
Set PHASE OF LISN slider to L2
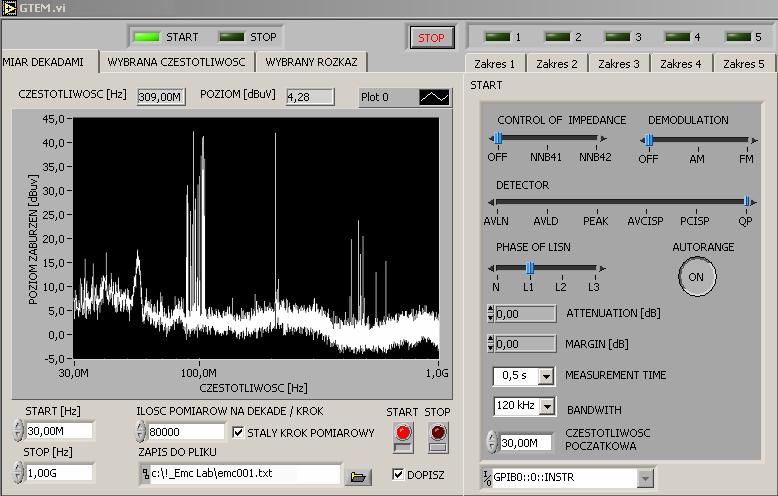562,268
